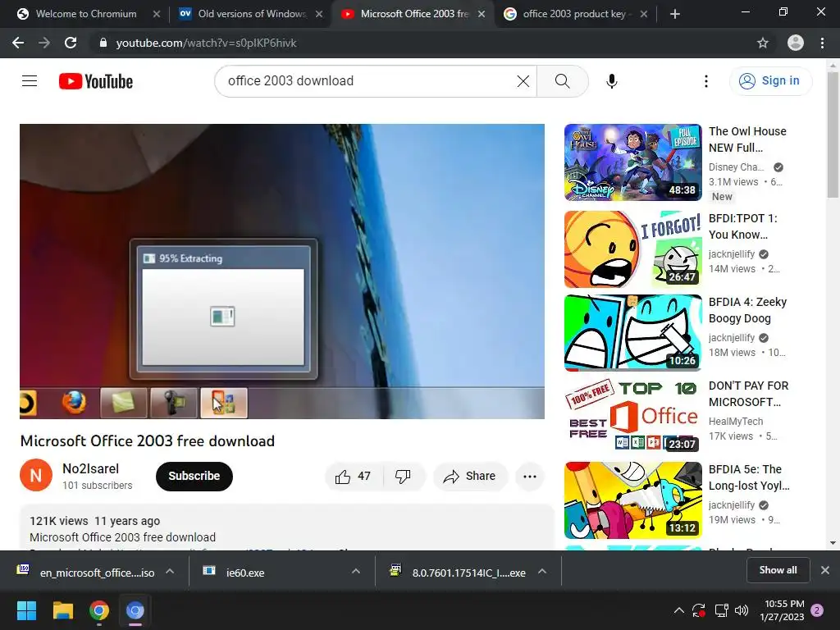This screenshot has width=840, height=630.
Task: Close the office 2003 product key tab
Action: (644, 14)
